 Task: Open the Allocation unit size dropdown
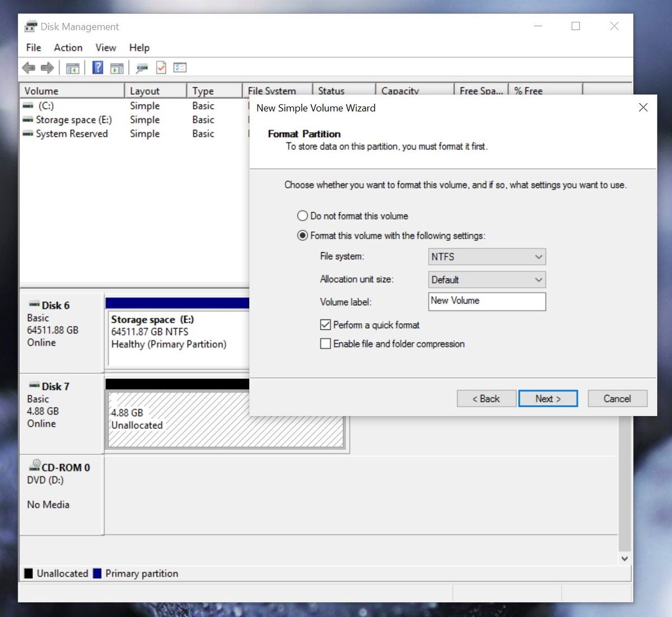click(487, 280)
